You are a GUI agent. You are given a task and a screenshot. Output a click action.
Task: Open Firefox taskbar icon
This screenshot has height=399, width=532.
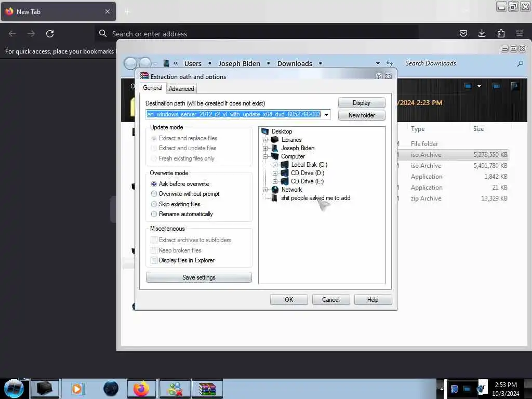[141, 389]
